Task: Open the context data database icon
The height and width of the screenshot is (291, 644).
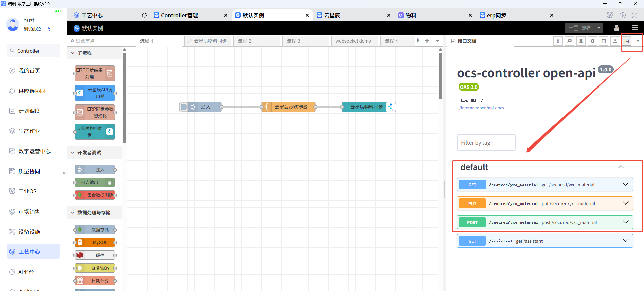Action: point(604,41)
